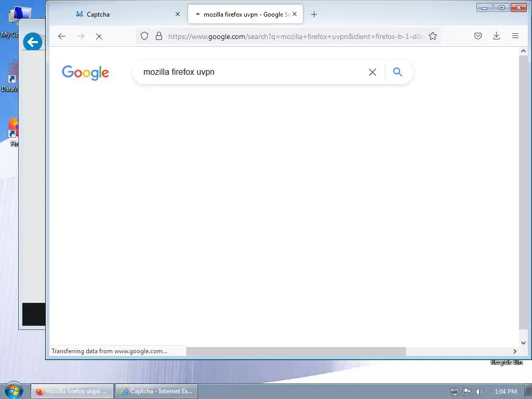Open the Windows Start menu orb
The width and height of the screenshot is (532, 399).
14,391
